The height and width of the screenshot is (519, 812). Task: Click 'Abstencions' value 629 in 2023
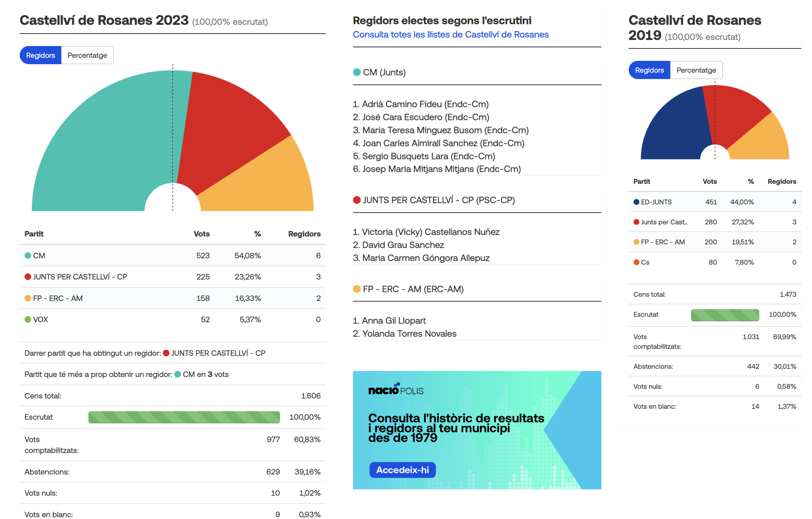point(273,471)
